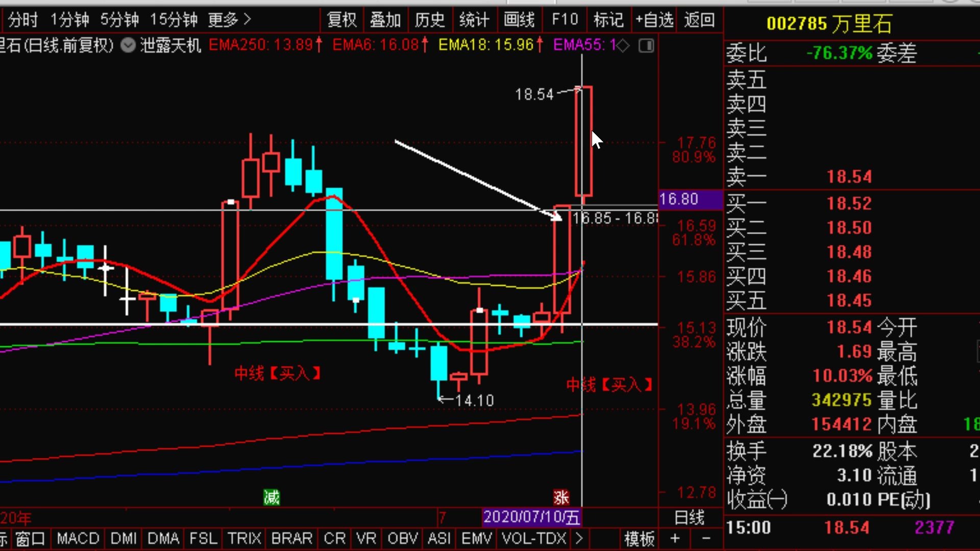Select the 5分钟 period
The image size is (980, 551).
pyautogui.click(x=119, y=20)
